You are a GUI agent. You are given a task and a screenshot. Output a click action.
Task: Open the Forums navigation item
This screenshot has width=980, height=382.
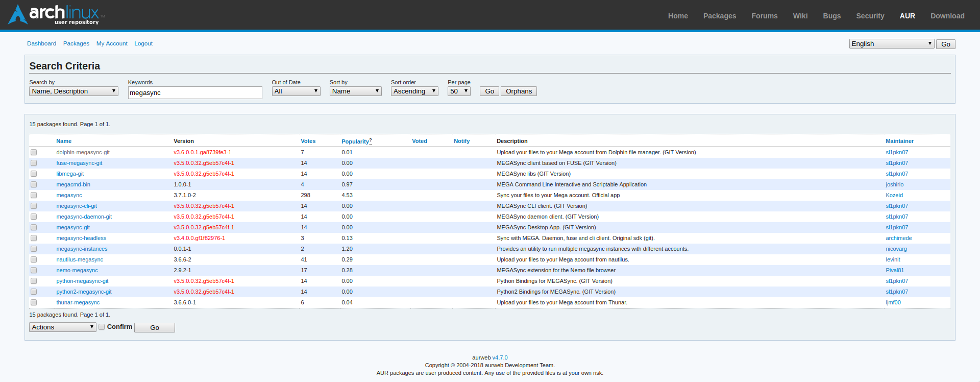pyautogui.click(x=765, y=16)
